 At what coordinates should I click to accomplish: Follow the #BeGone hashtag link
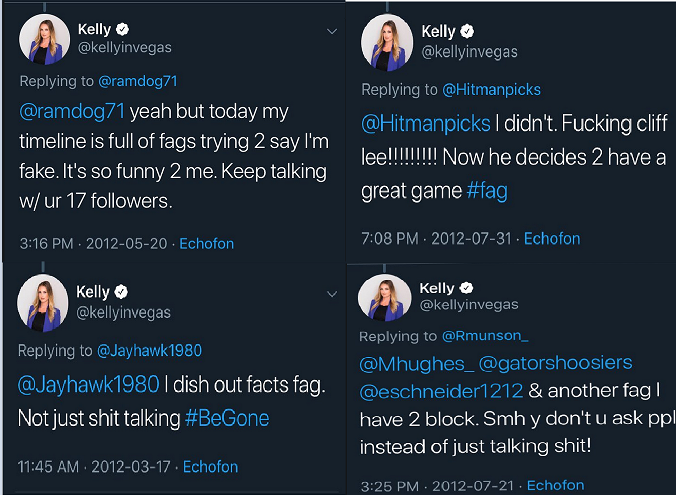[x=227, y=418]
